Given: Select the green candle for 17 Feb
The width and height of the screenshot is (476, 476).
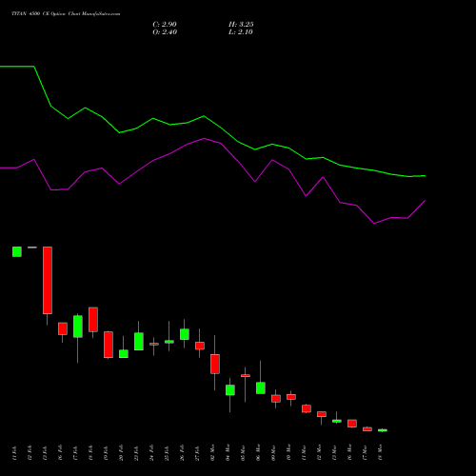Looking at the screenshot, I should tap(78, 327).
